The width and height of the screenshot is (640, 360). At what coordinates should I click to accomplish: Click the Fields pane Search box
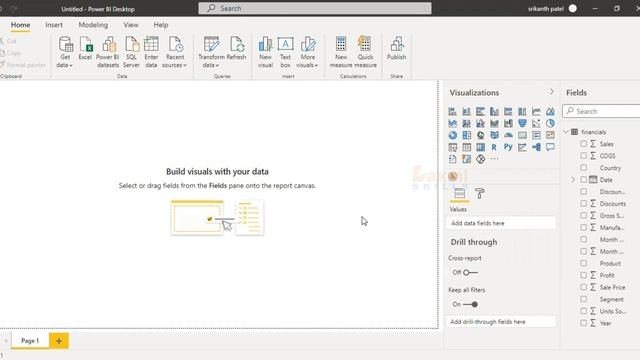pos(601,111)
